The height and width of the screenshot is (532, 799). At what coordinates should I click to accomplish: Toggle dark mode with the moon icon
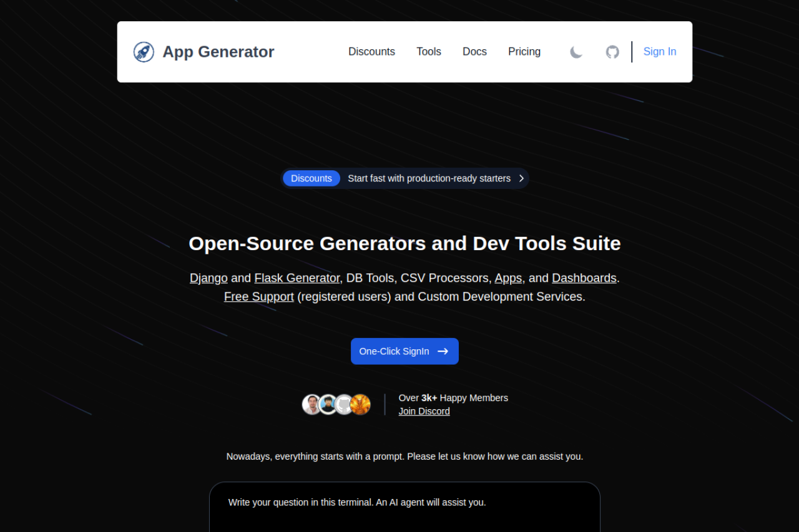576,52
